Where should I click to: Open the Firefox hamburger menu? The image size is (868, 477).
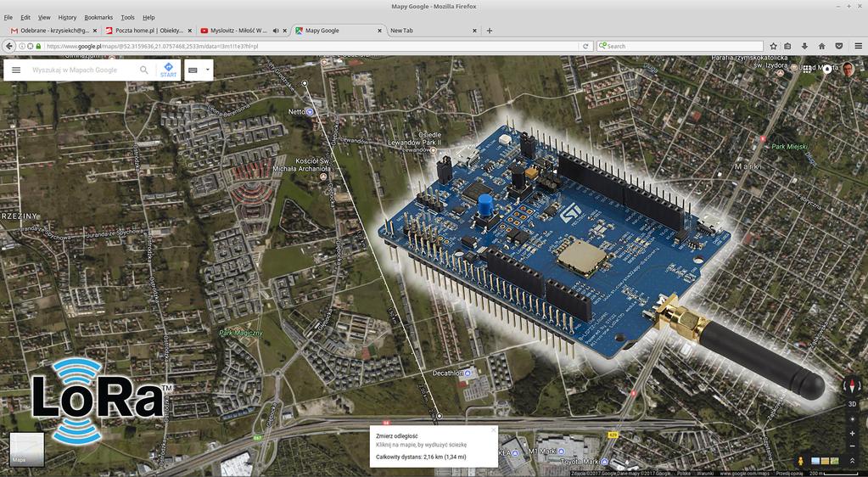click(858, 47)
